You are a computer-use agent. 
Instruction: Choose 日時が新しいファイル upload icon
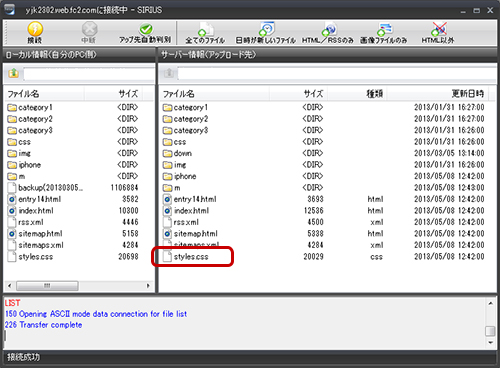[x=266, y=33]
